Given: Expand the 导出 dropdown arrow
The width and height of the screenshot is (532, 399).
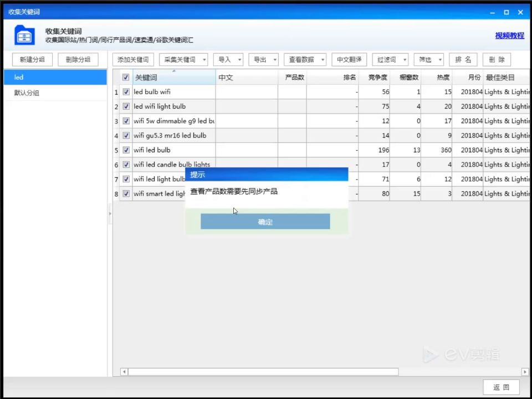Looking at the screenshot, I should pyautogui.click(x=275, y=60).
